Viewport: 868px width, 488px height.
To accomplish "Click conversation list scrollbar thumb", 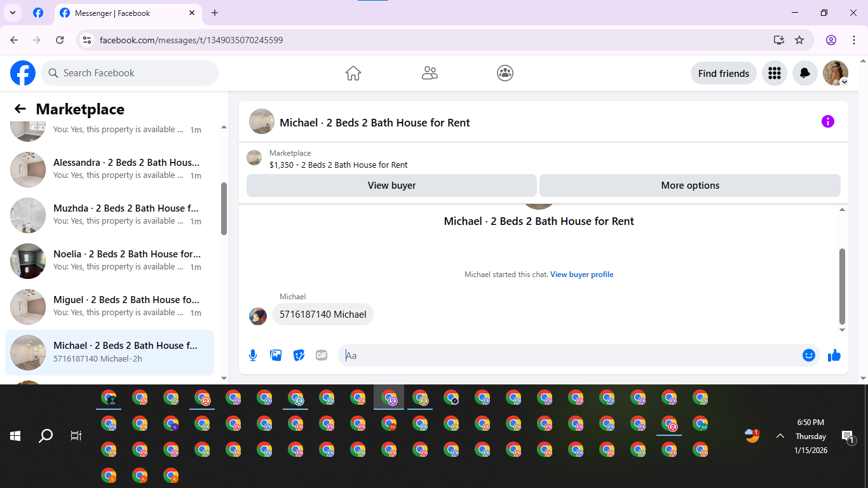I will tap(224, 208).
